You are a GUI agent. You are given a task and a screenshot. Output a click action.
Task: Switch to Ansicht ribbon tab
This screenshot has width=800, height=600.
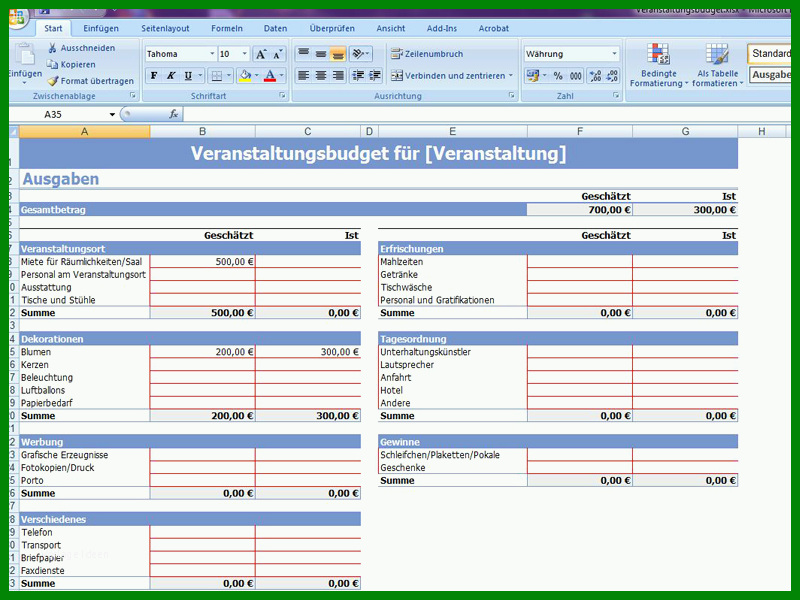pyautogui.click(x=391, y=29)
